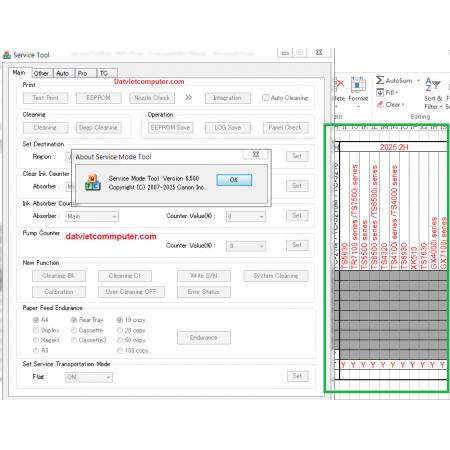Select the 100 copy radio button
Image resolution: width=450 pixels, height=450 pixels.
119,351
